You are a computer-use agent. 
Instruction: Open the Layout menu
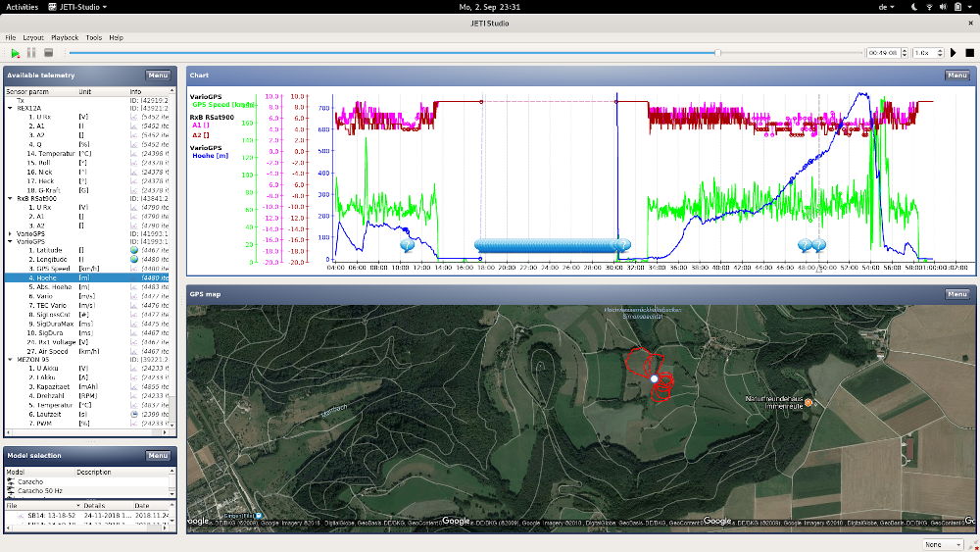[x=33, y=37]
